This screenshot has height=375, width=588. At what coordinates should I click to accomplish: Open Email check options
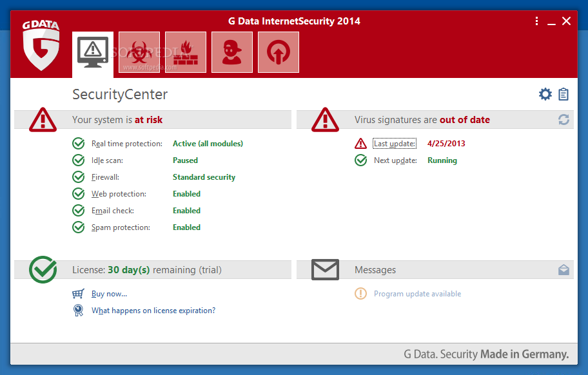(112, 211)
